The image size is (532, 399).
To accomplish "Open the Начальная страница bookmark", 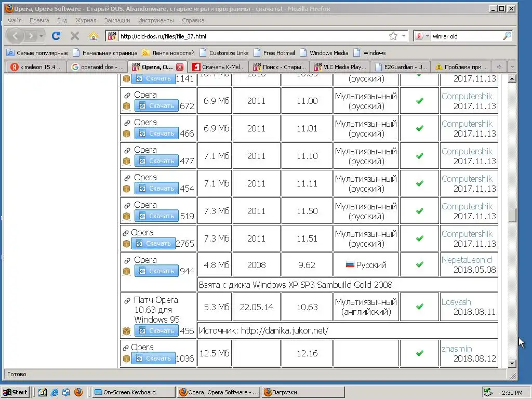I will (x=105, y=53).
